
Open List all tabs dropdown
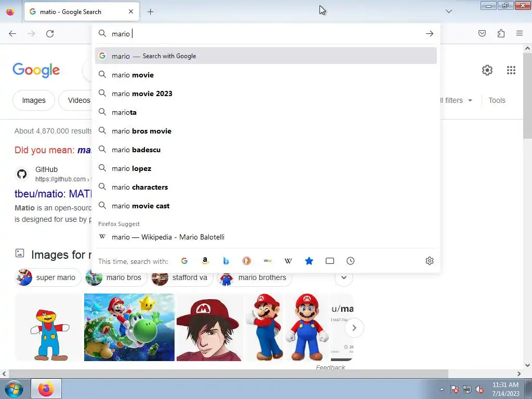[449, 11]
